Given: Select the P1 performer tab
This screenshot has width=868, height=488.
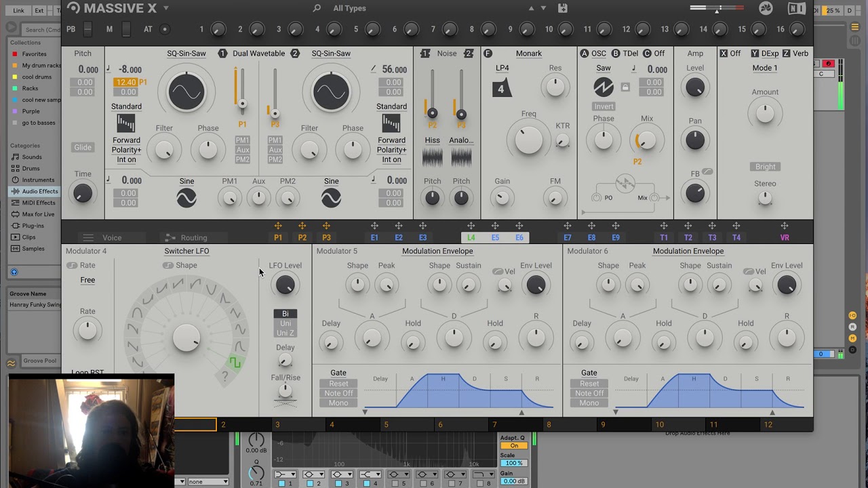Looking at the screenshot, I should 277,238.
